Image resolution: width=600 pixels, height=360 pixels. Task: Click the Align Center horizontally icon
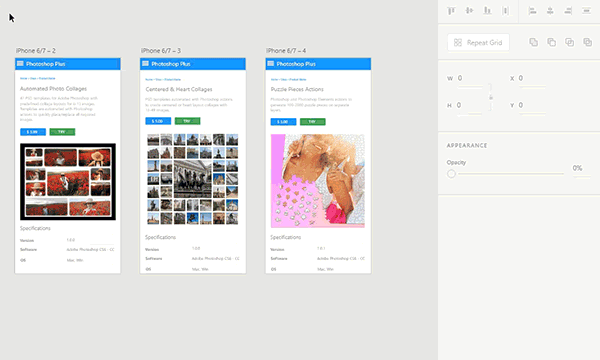tap(550, 11)
